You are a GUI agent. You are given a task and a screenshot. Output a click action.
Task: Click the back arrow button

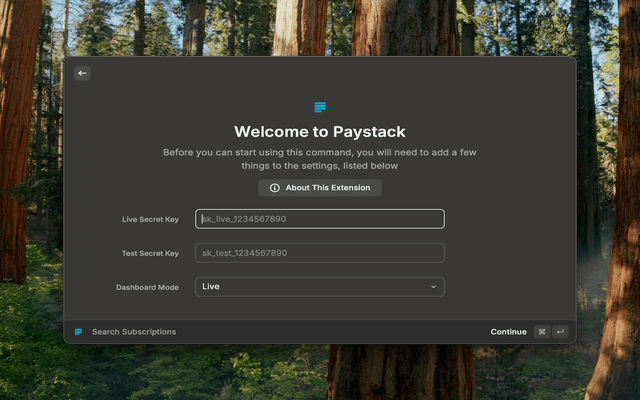coord(82,73)
